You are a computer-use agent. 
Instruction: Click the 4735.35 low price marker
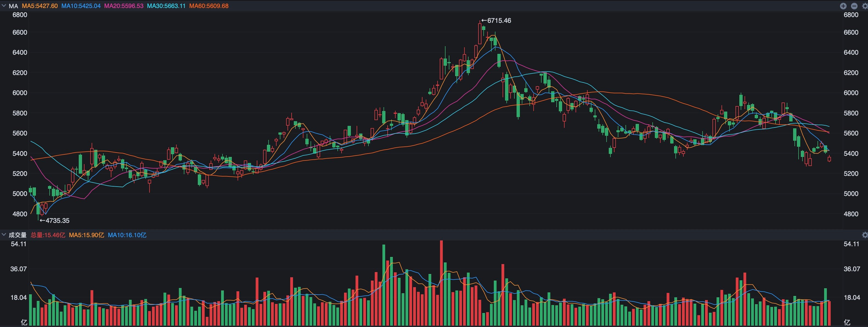(55, 221)
